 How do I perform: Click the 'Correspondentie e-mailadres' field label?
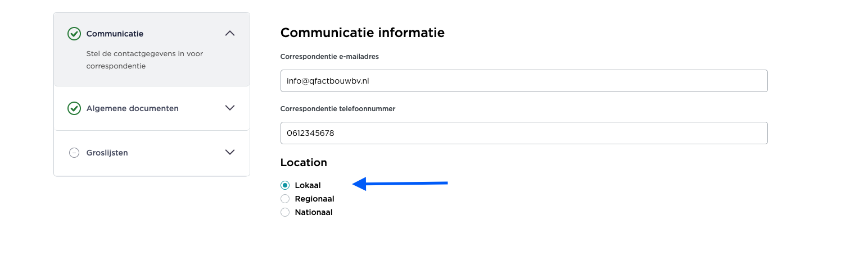tap(329, 57)
